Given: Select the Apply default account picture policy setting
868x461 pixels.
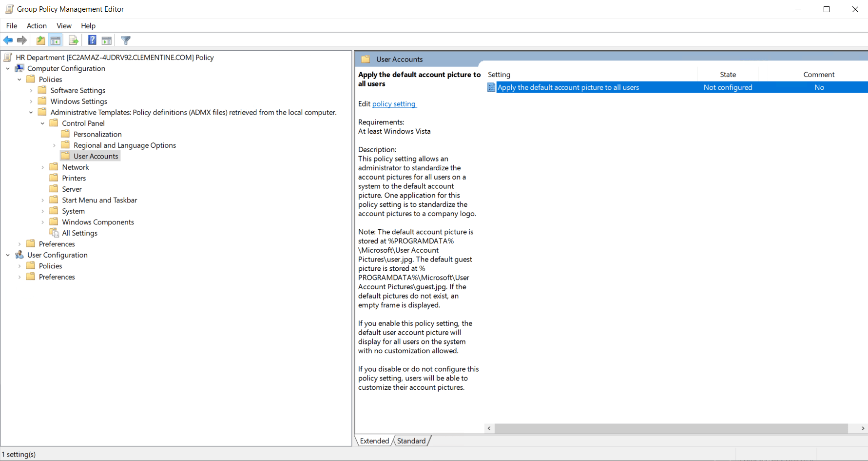Looking at the screenshot, I should 568,87.
